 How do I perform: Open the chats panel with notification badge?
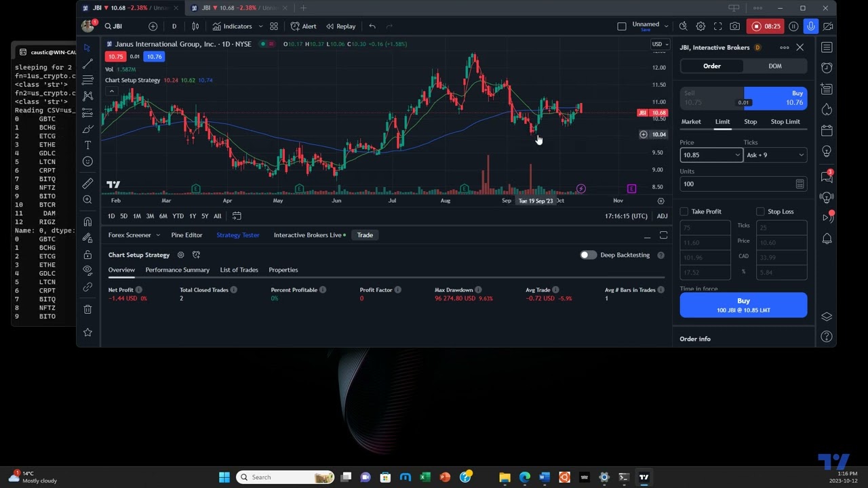827,176
